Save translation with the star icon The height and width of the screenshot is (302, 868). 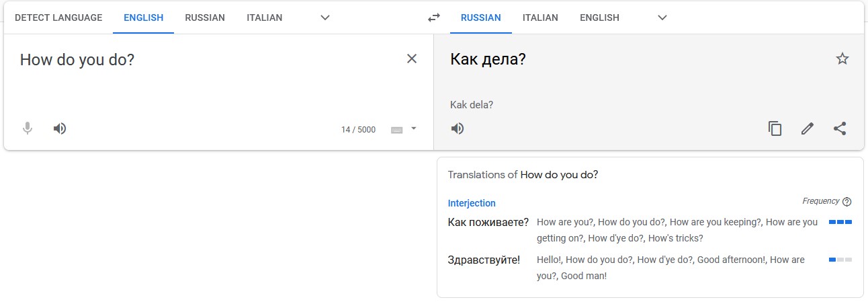(x=842, y=59)
